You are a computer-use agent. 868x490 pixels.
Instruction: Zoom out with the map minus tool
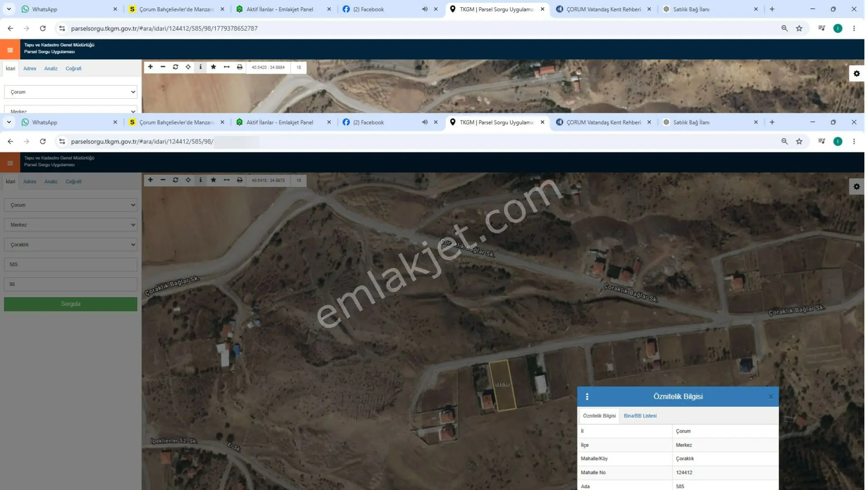tap(163, 180)
